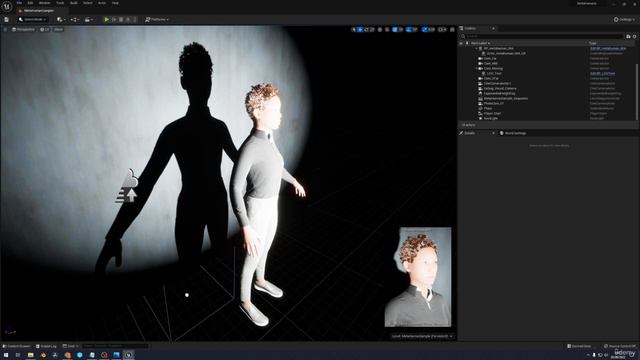640x360 pixels.
Task: Toggle world/local coordinate system globe icon
Action: point(380,29)
